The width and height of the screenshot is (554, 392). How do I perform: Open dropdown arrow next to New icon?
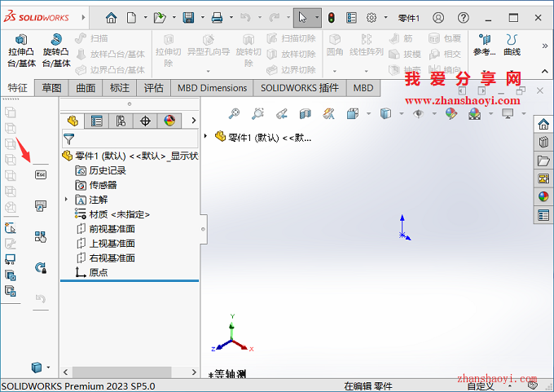coord(145,17)
